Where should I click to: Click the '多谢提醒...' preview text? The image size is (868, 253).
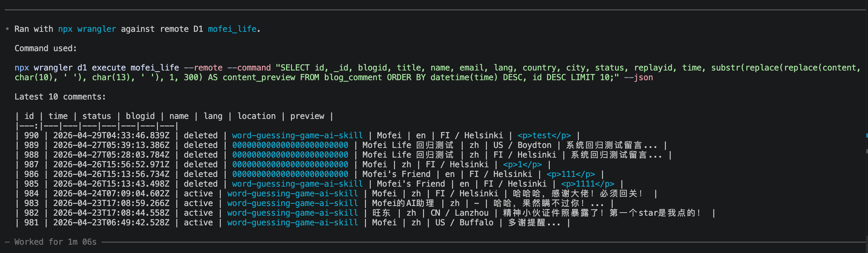click(x=534, y=223)
